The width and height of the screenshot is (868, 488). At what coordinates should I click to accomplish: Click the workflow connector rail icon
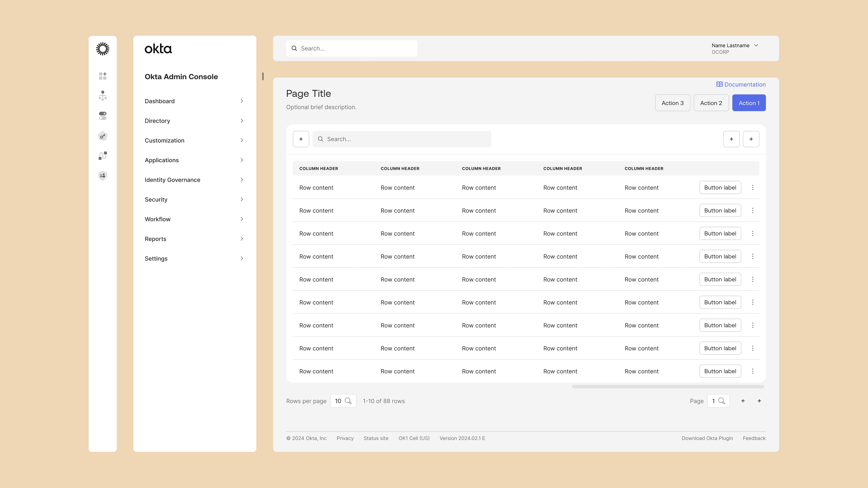point(102,156)
